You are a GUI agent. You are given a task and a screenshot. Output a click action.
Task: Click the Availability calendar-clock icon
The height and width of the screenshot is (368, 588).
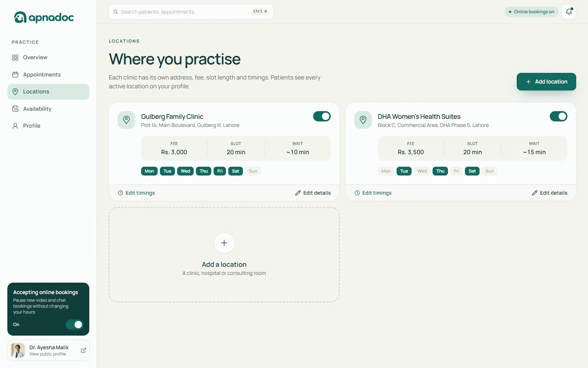(15, 109)
